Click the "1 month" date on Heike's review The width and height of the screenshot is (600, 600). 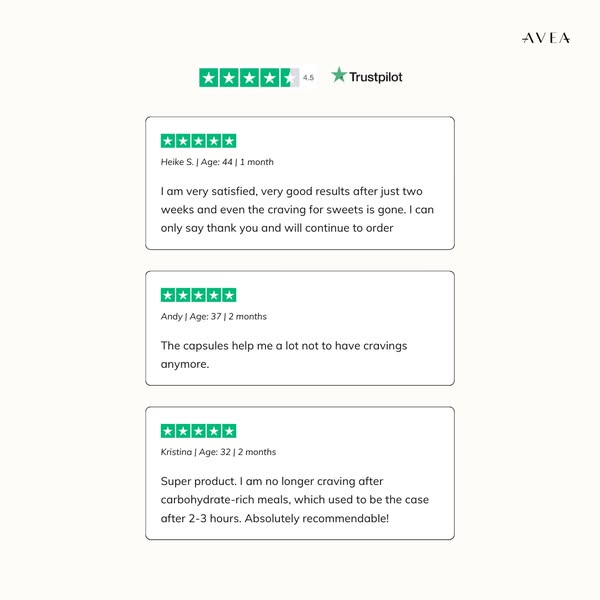(x=256, y=162)
